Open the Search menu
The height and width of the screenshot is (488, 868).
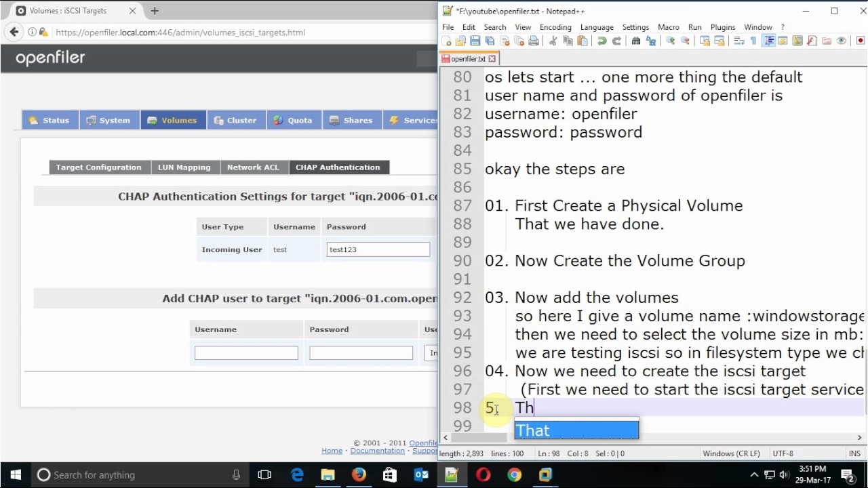[x=495, y=27]
